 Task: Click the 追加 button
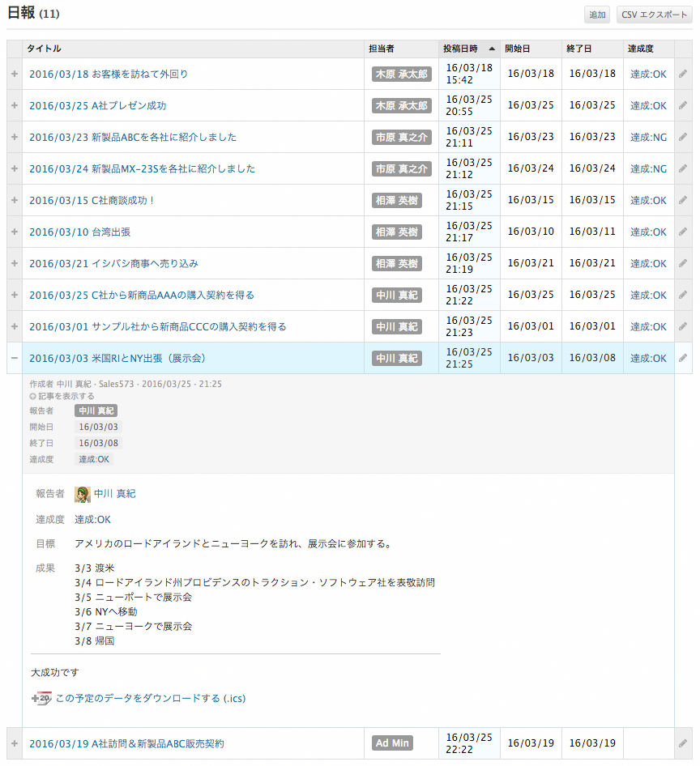[x=597, y=15]
